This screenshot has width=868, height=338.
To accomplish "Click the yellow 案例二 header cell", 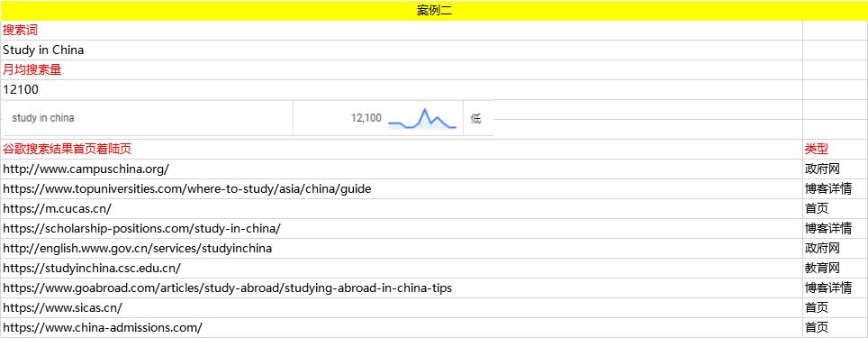I will (434, 11).
